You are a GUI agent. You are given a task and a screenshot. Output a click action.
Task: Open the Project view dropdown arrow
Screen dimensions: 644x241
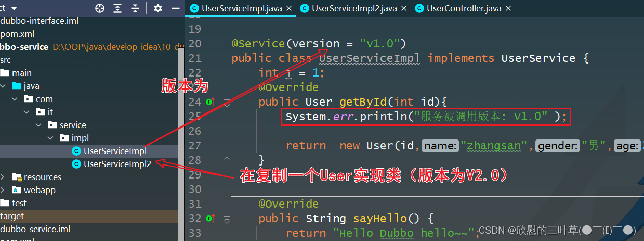point(14,9)
